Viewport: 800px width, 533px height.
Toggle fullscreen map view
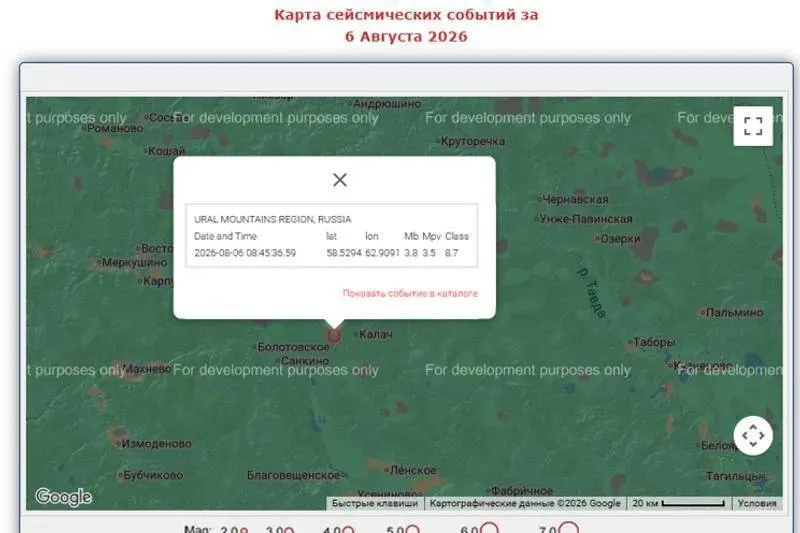pyautogui.click(x=753, y=126)
